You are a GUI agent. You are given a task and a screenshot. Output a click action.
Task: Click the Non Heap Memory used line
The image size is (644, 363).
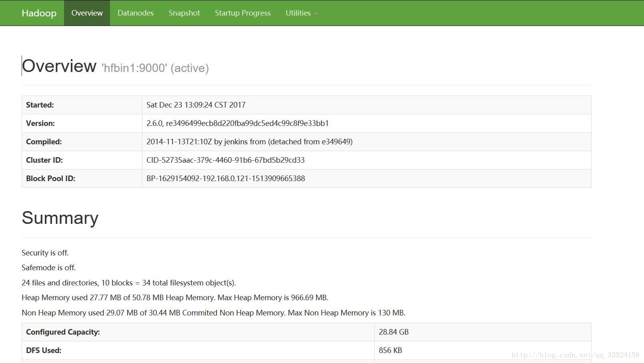click(x=214, y=313)
